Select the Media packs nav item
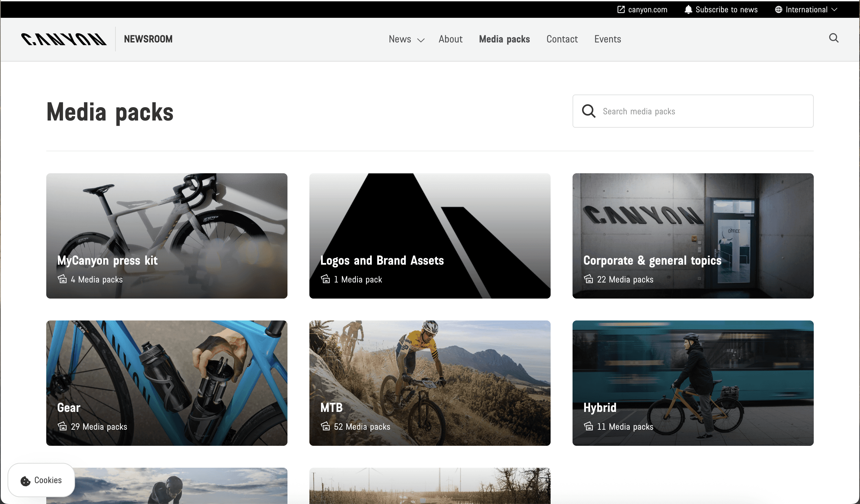 tap(504, 39)
